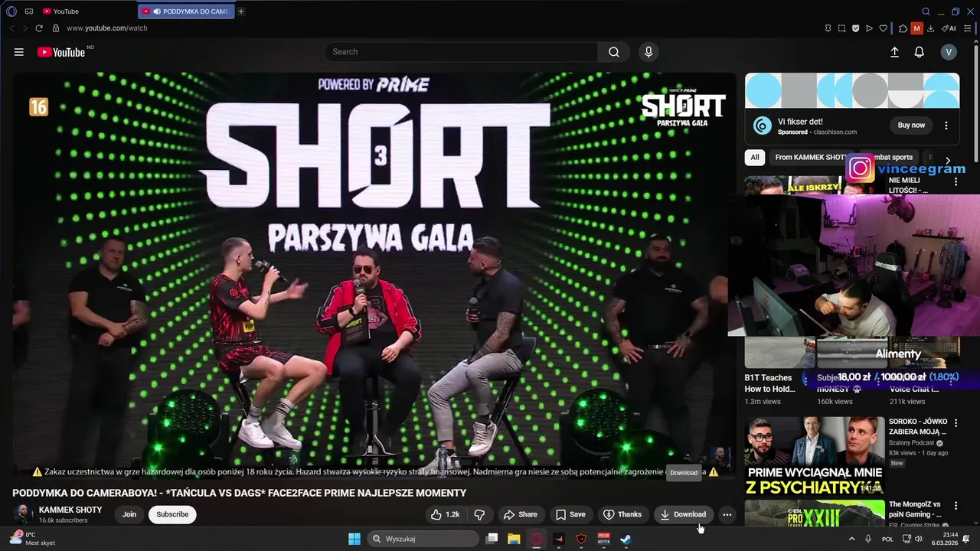
Task: Take a snapshot with the toolbar icon
Action: point(841,28)
